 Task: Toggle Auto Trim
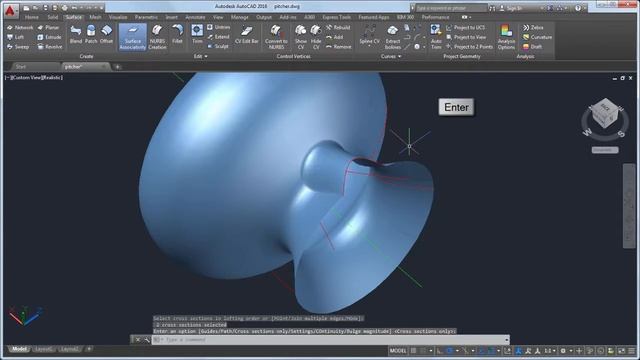(436, 37)
